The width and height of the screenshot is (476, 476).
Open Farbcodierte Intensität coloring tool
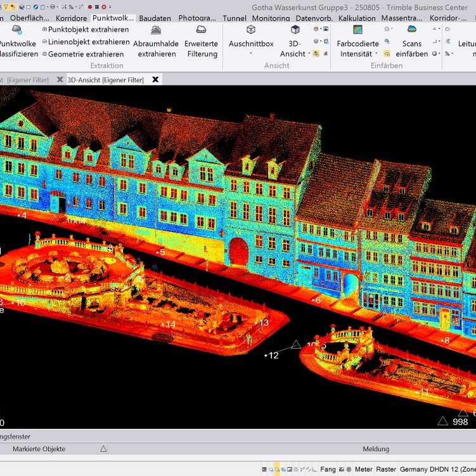[357, 29]
